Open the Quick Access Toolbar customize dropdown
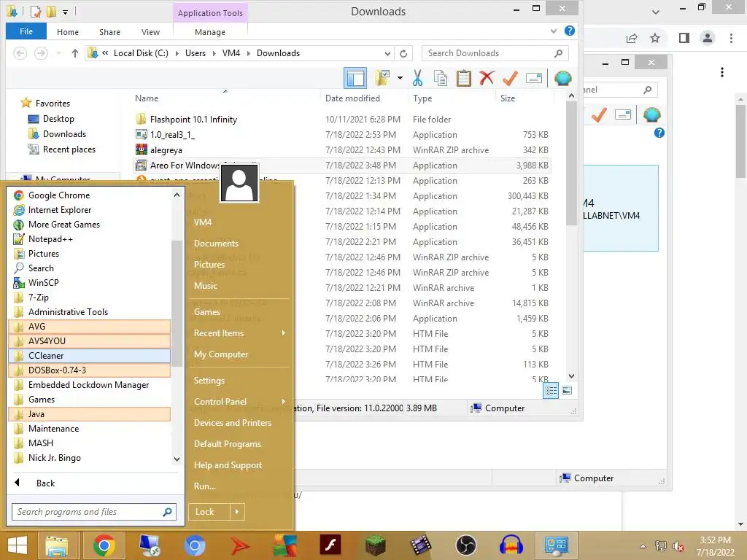Viewport: 747px width, 560px height. [65, 12]
